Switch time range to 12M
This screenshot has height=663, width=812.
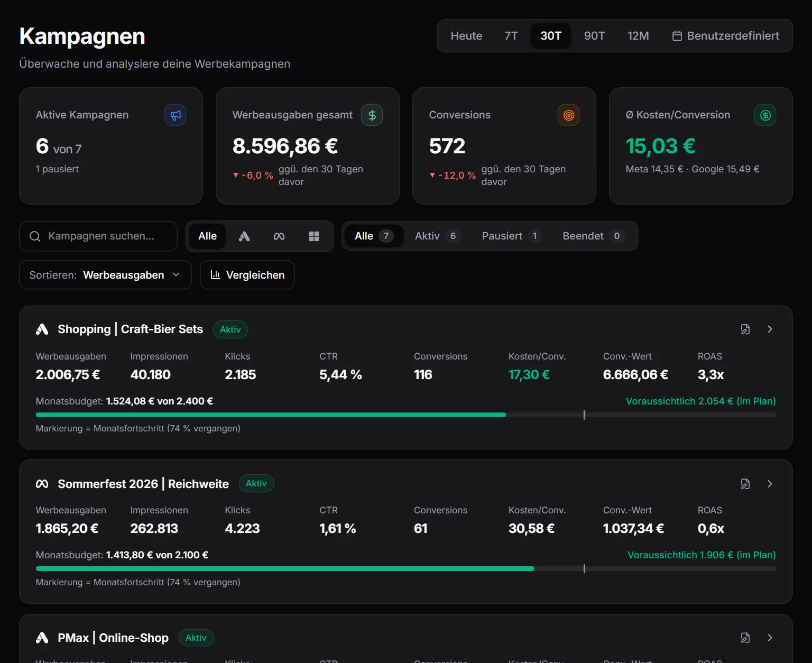click(638, 36)
